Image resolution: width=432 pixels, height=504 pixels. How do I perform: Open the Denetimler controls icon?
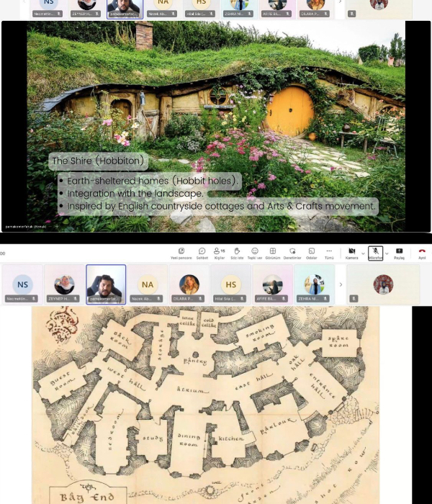pyautogui.click(x=292, y=252)
